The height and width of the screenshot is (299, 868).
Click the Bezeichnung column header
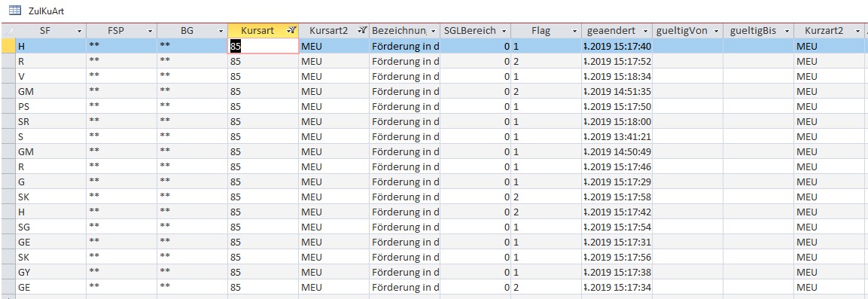[405, 31]
